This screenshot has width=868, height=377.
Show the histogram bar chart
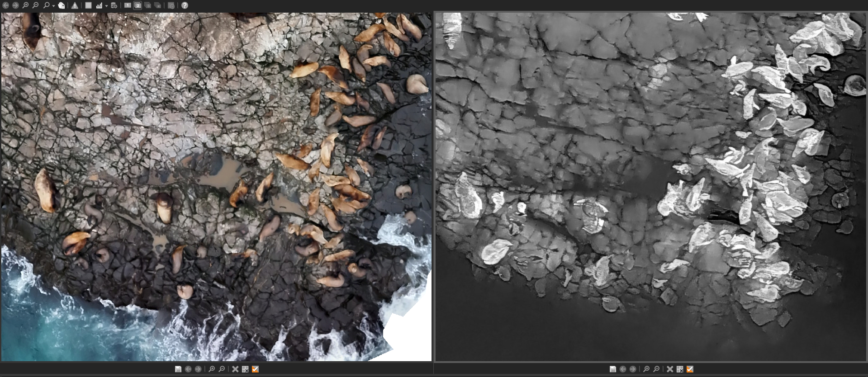pos(99,5)
